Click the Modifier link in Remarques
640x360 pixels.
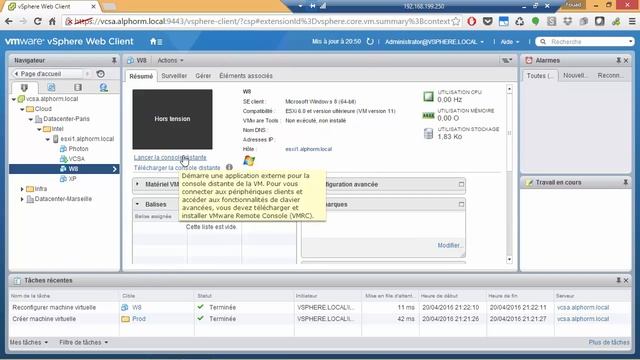click(449, 245)
